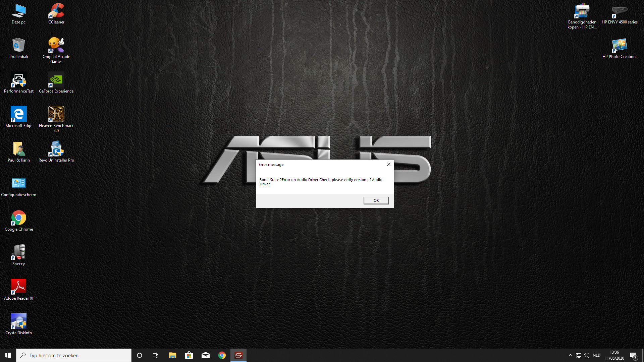Open the Action Center notifications

click(x=633, y=355)
